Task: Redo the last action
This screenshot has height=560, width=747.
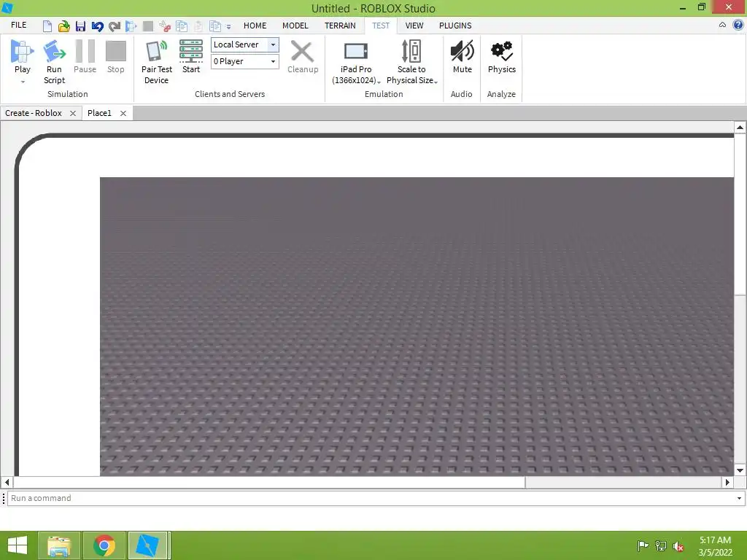Action: click(x=115, y=26)
